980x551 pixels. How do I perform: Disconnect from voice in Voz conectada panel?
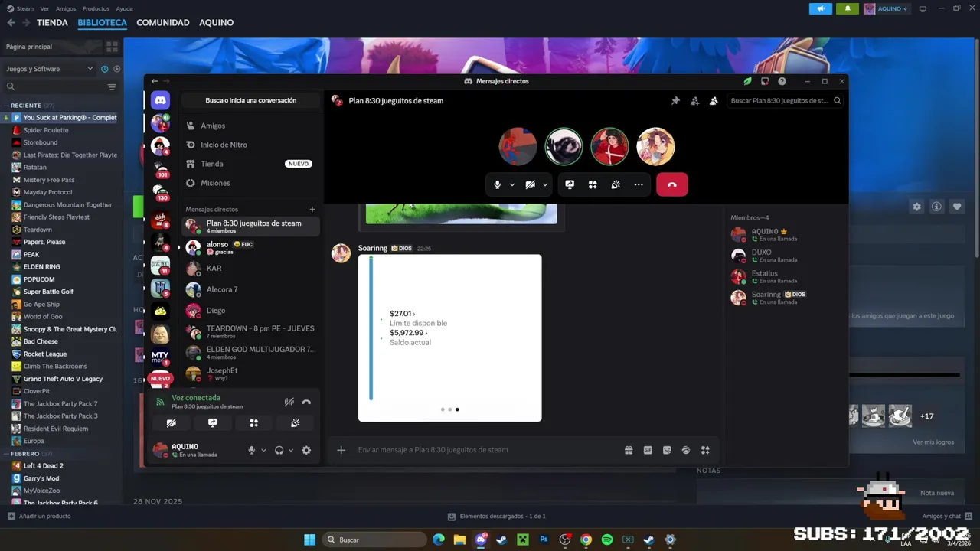(306, 402)
